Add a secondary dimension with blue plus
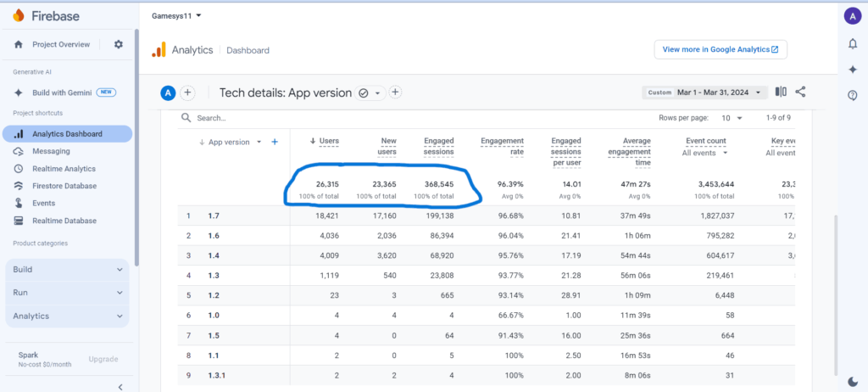Screen dimensions: 868x392 pos(275,142)
